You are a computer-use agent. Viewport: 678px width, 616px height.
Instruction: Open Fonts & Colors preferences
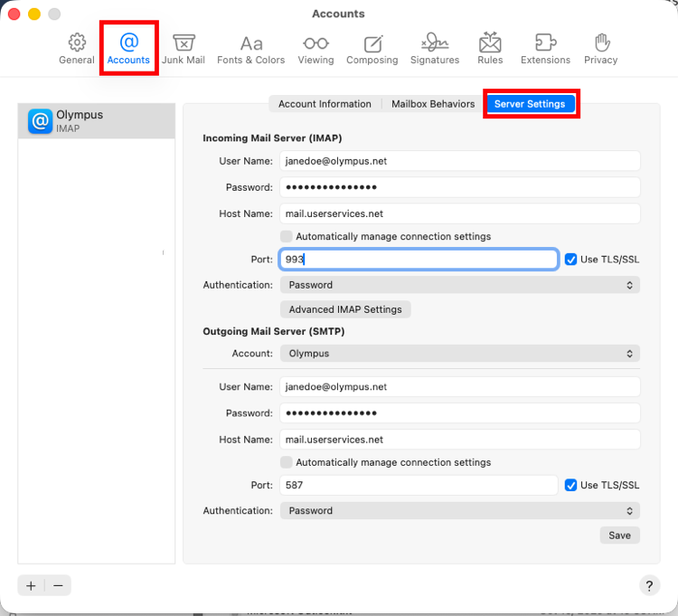250,49
